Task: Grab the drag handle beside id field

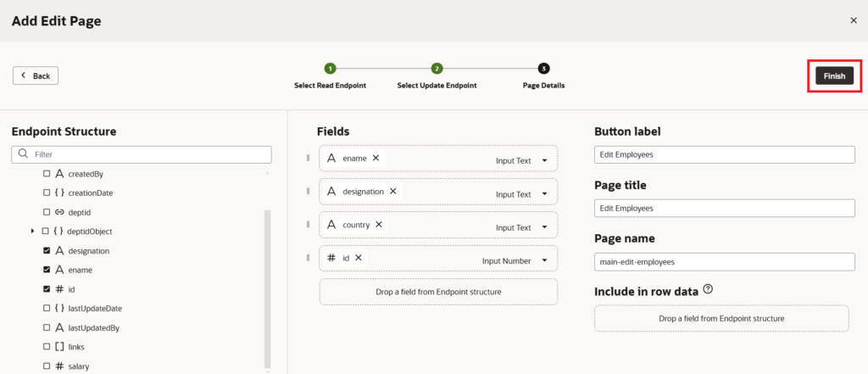Action: coord(309,258)
